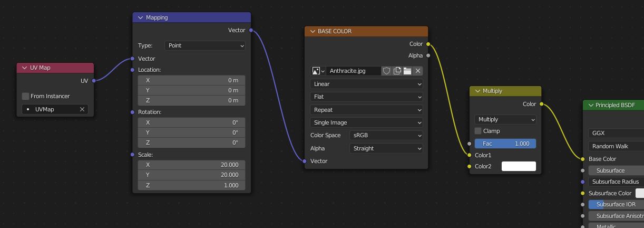This screenshot has height=228, width=644.
Task: Click Color output socket of BASE COLOR
Action: pos(428,44)
